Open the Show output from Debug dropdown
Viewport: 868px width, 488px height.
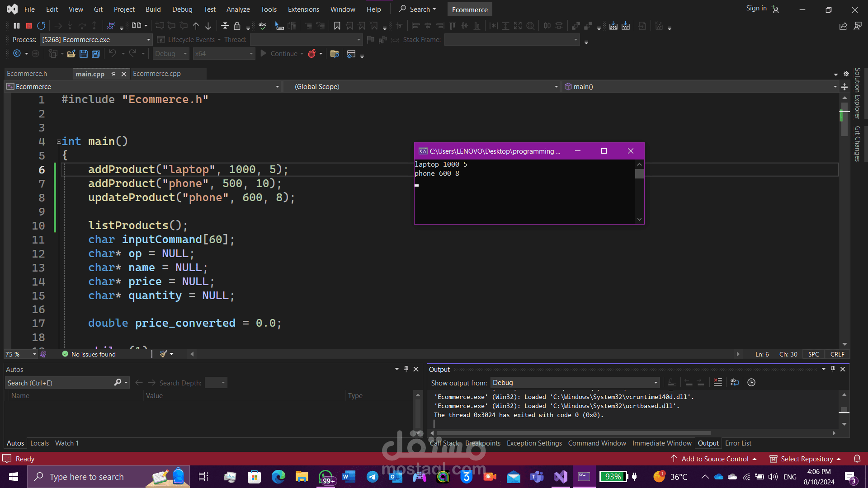click(575, 383)
